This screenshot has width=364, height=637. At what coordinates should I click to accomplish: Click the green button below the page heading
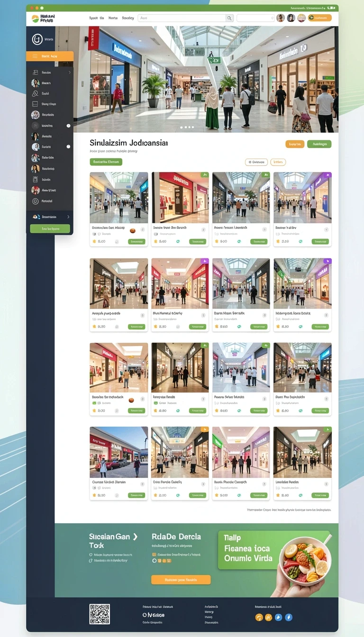(106, 162)
